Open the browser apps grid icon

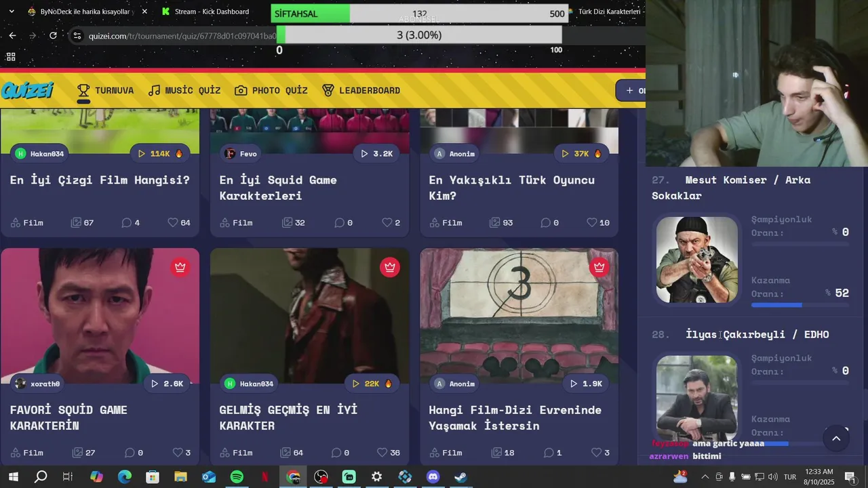pos(11,57)
